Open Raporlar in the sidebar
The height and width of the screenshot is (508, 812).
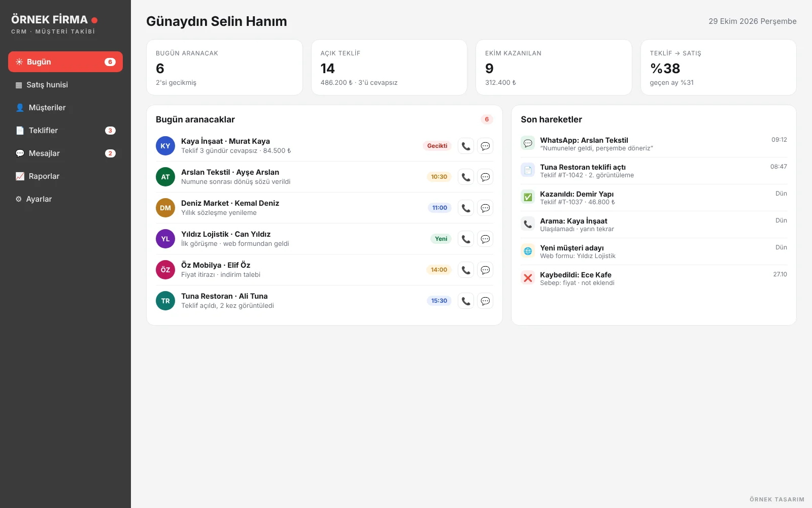[x=65, y=176]
